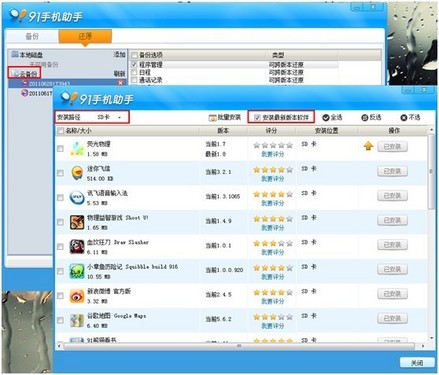This screenshot has width=439, height=375.
Task: Click the scroll down arrow of app list
Action: [x=431, y=338]
